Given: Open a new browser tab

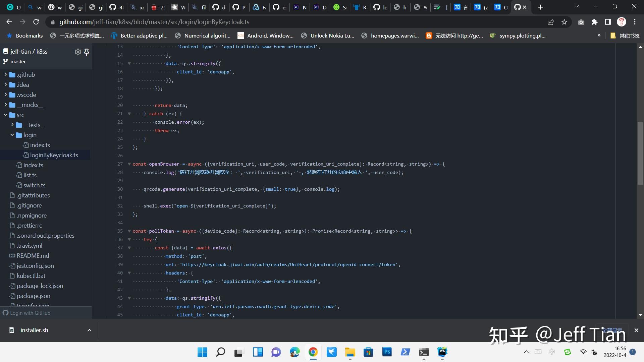Looking at the screenshot, I should coord(540,7).
